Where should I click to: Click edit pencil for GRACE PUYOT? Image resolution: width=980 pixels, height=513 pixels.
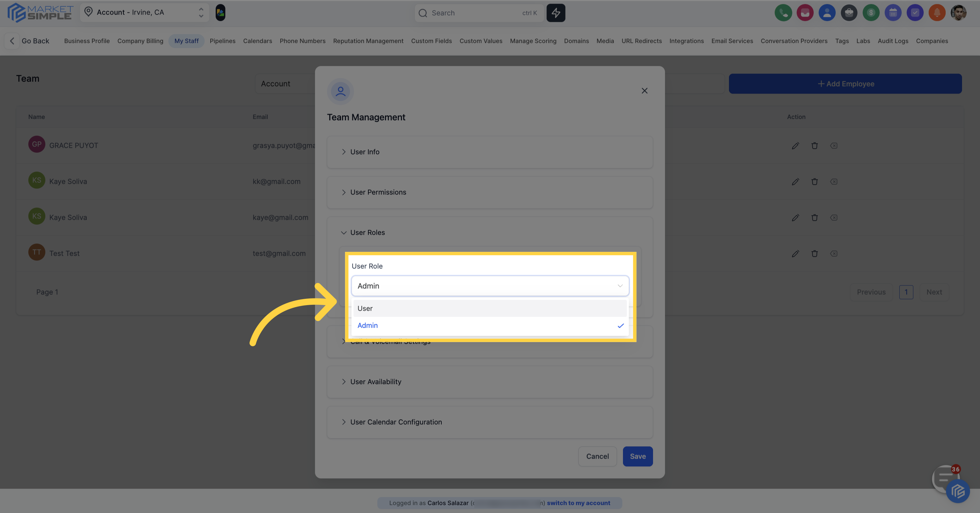pyautogui.click(x=795, y=146)
